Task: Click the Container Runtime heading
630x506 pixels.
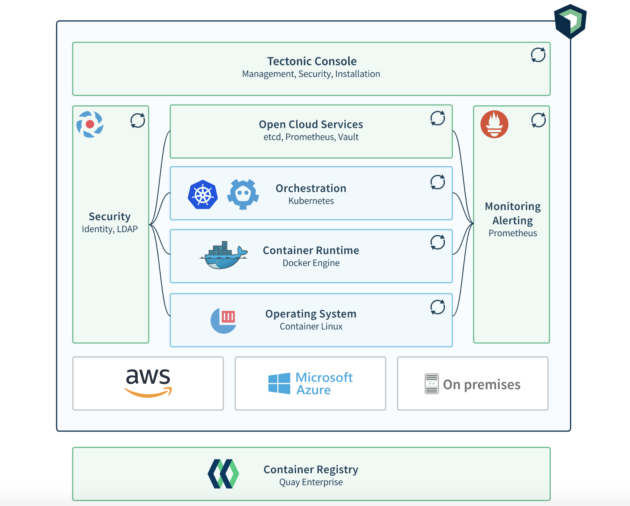Action: [311, 250]
